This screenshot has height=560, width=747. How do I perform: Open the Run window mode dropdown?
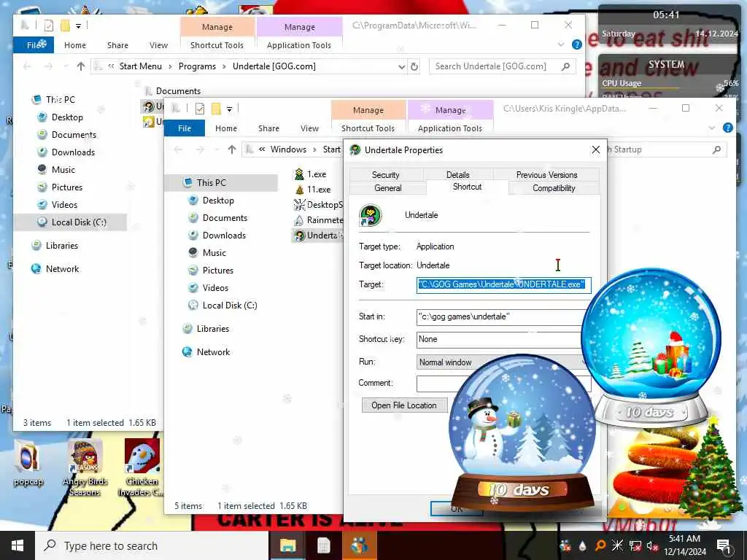click(x=500, y=362)
